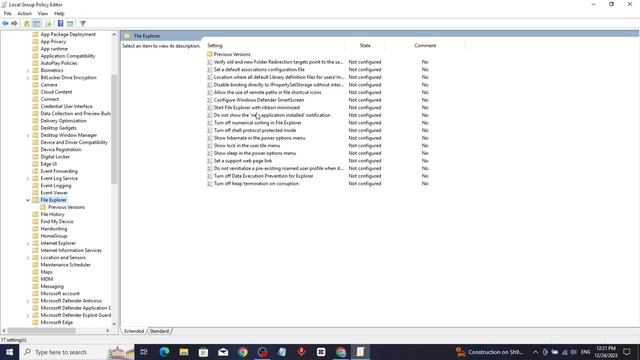
Task: Expand the Microsoft Defender Antivirus node
Action: coord(28,301)
